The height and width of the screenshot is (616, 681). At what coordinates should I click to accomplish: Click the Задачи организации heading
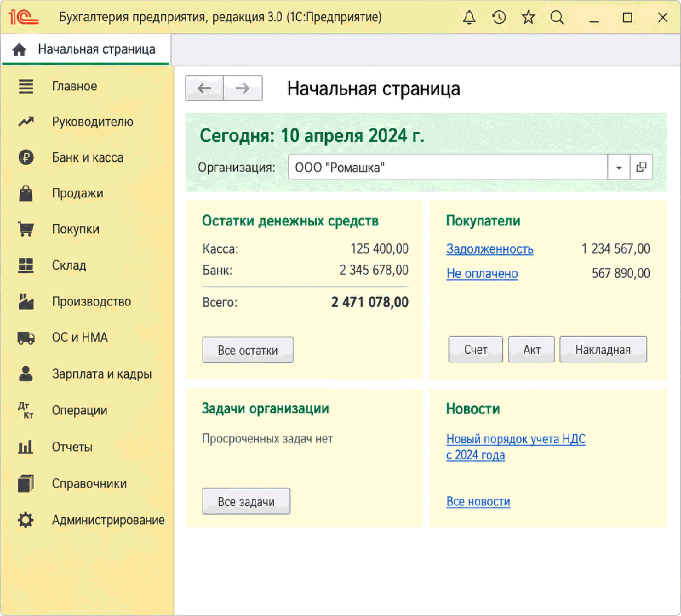tap(266, 409)
